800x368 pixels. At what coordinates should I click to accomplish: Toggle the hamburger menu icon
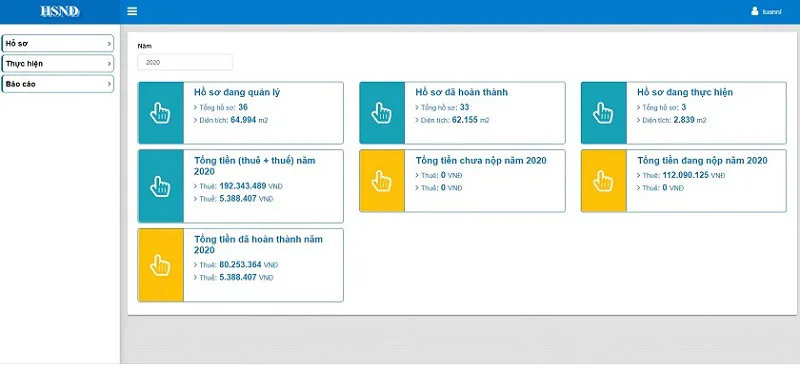(x=132, y=11)
